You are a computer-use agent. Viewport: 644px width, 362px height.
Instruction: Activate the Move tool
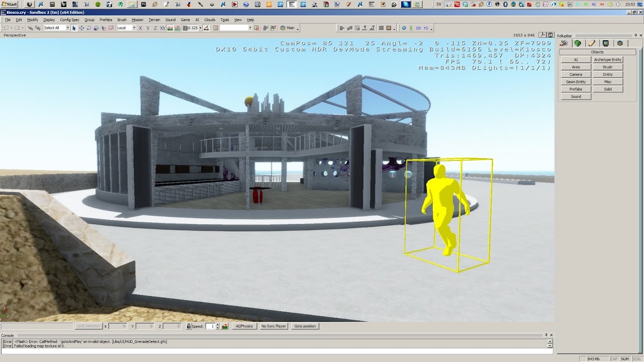pos(81,28)
